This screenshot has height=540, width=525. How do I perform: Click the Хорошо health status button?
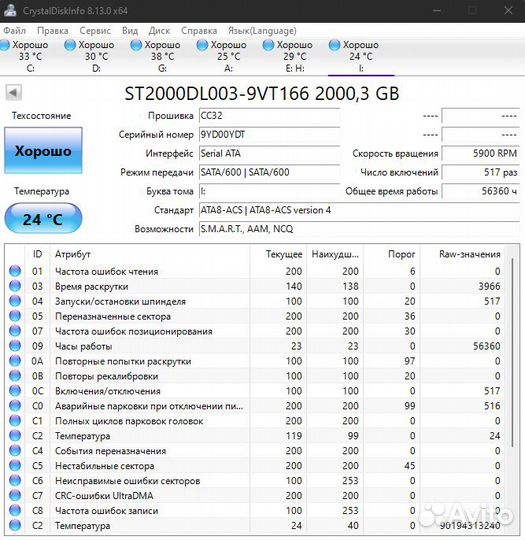[43, 150]
